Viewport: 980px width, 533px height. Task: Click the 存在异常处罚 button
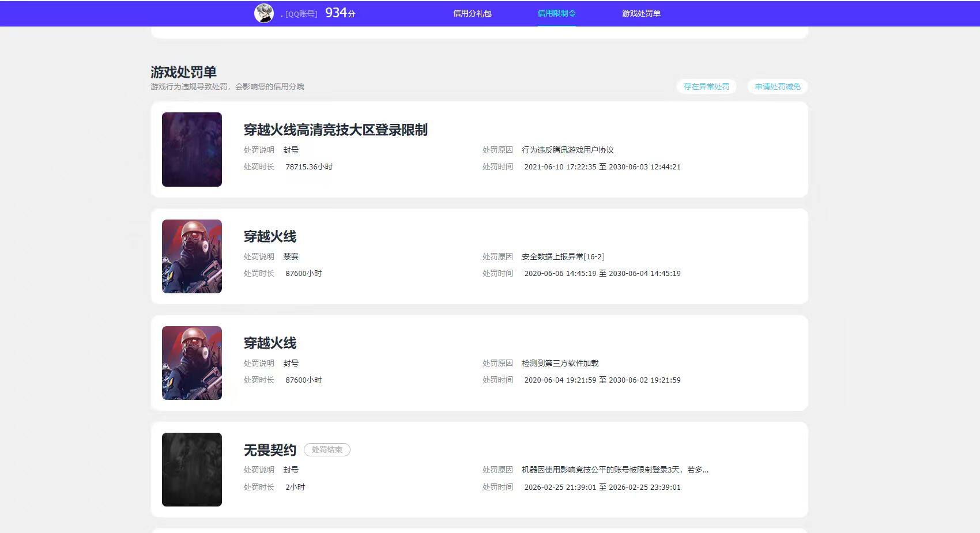706,86
